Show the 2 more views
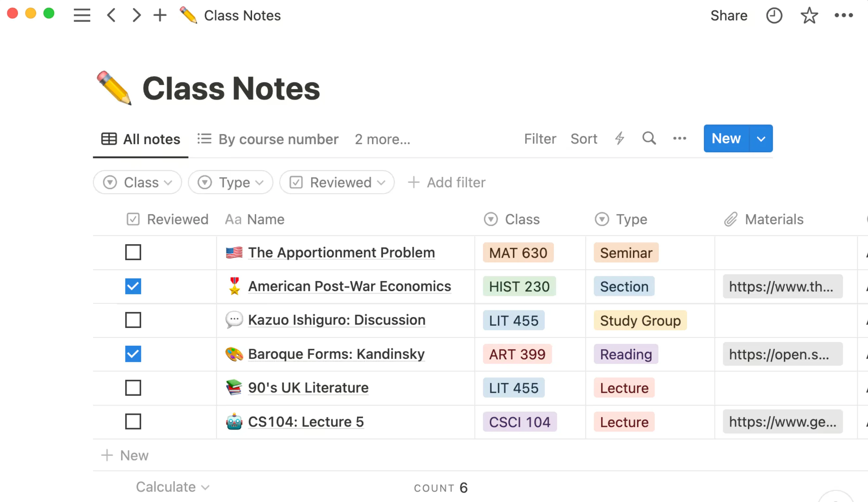The height and width of the screenshot is (502, 868). click(382, 139)
